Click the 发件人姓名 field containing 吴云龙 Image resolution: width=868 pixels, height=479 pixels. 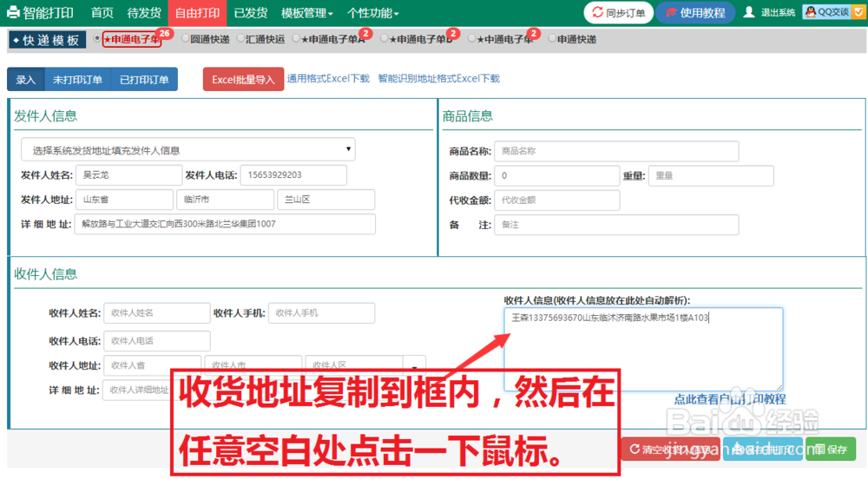coord(129,174)
